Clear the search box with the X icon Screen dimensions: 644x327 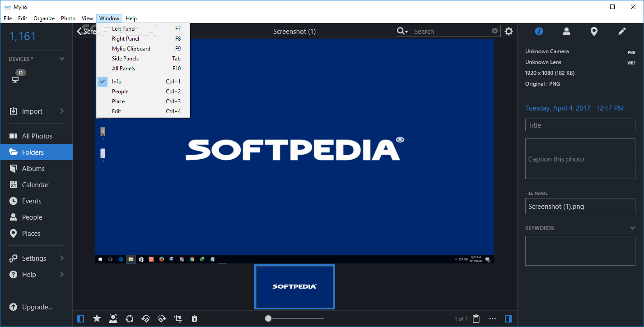(495, 31)
